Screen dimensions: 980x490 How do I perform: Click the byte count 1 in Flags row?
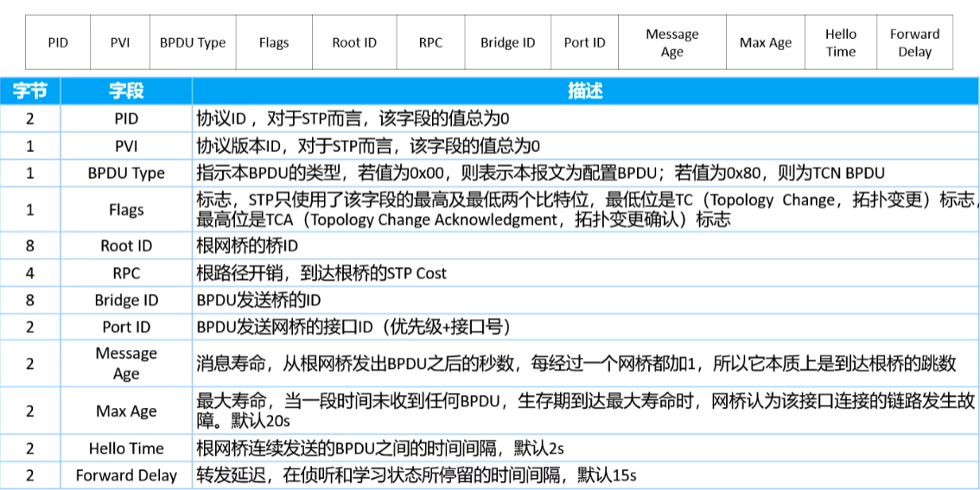click(x=30, y=209)
